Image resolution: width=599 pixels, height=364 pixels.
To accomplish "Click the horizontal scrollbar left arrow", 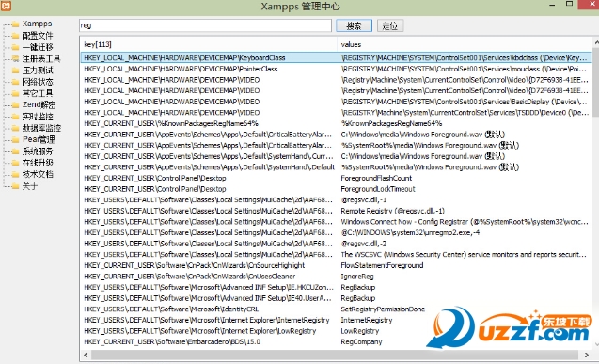I will (x=86, y=355).
